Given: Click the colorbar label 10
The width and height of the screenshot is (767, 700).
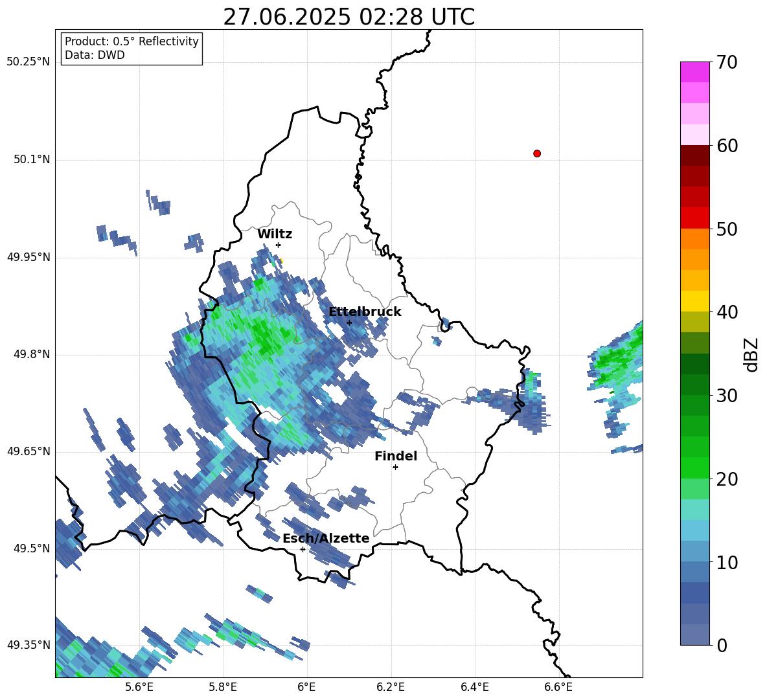Looking at the screenshot, I should 727,563.
